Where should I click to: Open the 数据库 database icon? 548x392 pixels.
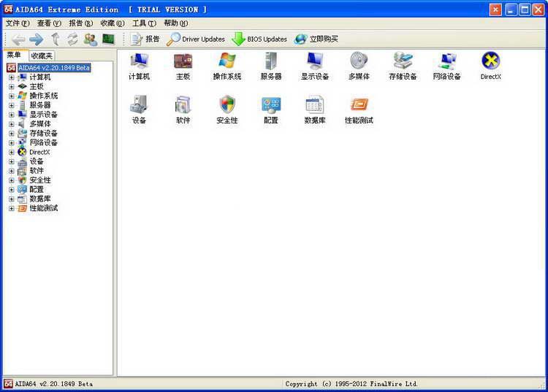coord(315,105)
